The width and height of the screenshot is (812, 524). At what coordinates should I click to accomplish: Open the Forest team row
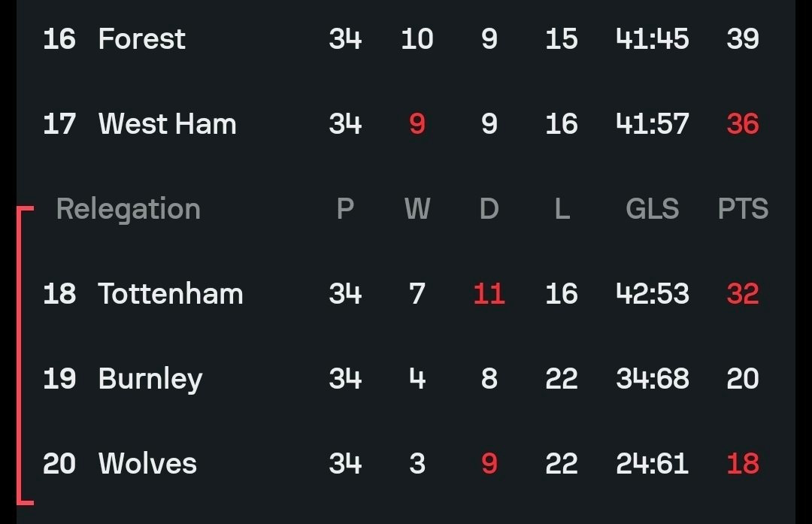141,39
